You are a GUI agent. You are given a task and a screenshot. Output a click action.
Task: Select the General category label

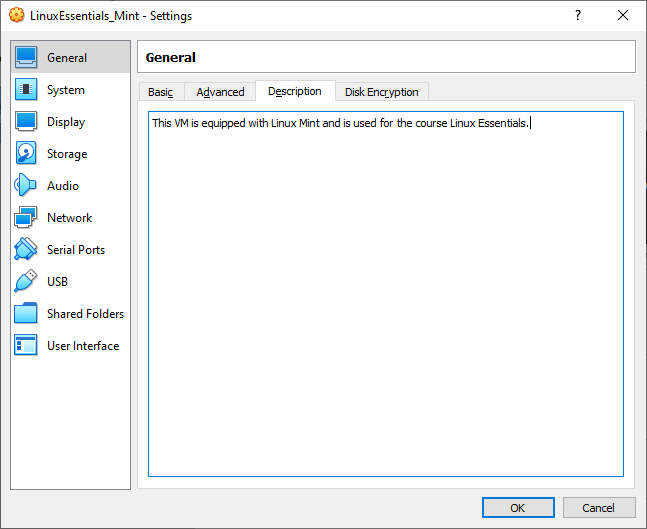[x=67, y=57]
